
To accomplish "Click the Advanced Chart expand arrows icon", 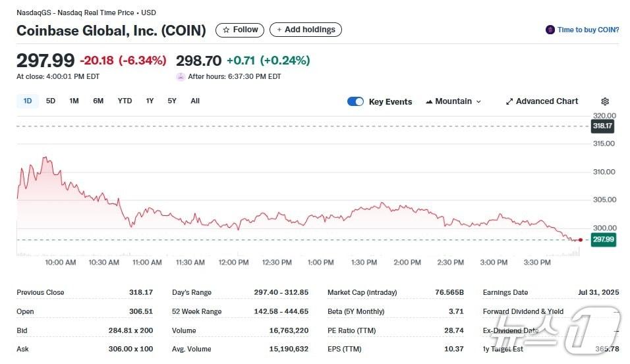I will click(509, 101).
